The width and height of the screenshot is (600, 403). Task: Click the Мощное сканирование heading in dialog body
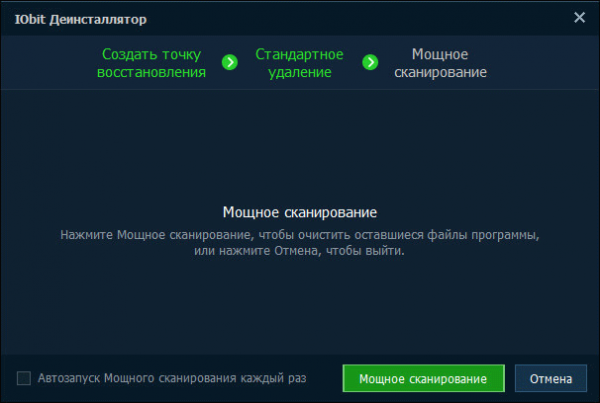pos(300,212)
